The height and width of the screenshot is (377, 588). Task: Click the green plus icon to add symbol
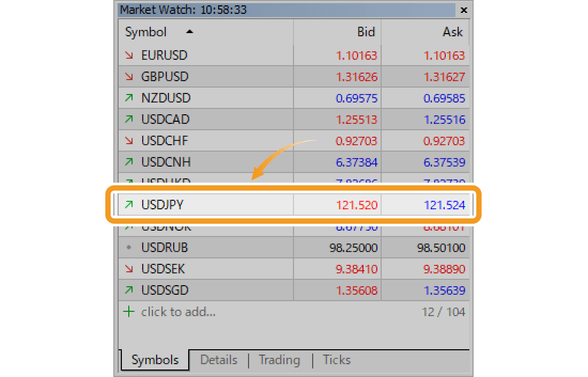point(129,312)
